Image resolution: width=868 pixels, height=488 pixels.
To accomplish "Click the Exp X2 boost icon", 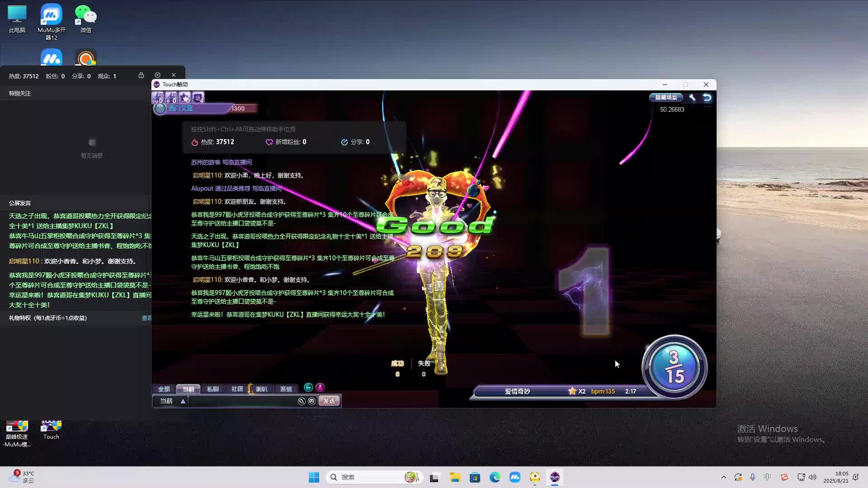I will [x=158, y=98].
